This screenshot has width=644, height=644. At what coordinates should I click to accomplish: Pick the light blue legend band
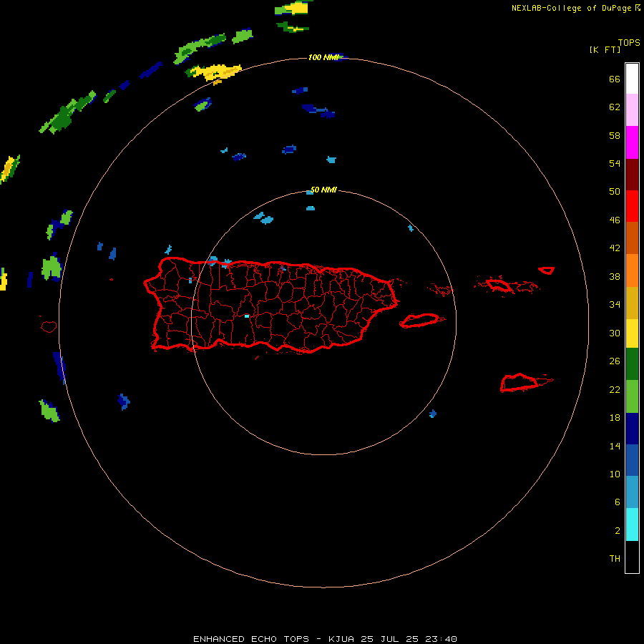pos(632,492)
